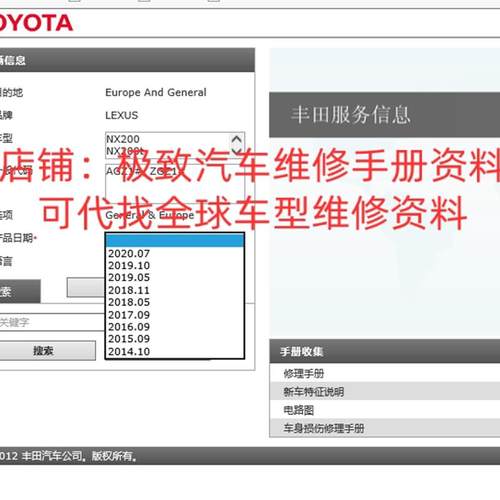Focus the 关键字 keyword input field

pos(52,322)
